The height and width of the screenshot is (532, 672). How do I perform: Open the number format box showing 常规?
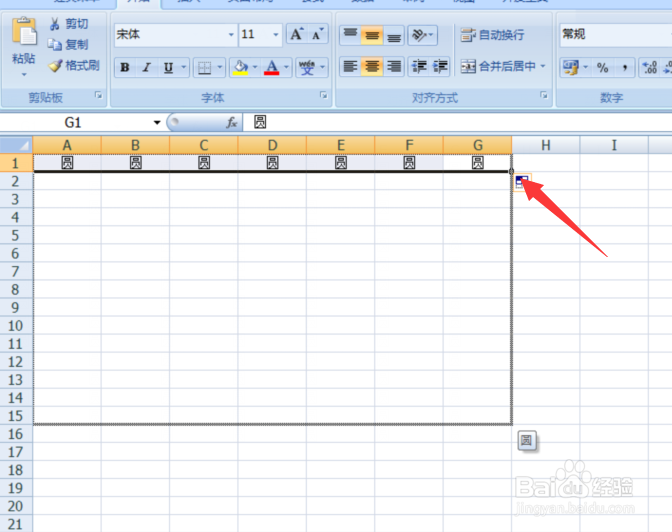(615, 34)
